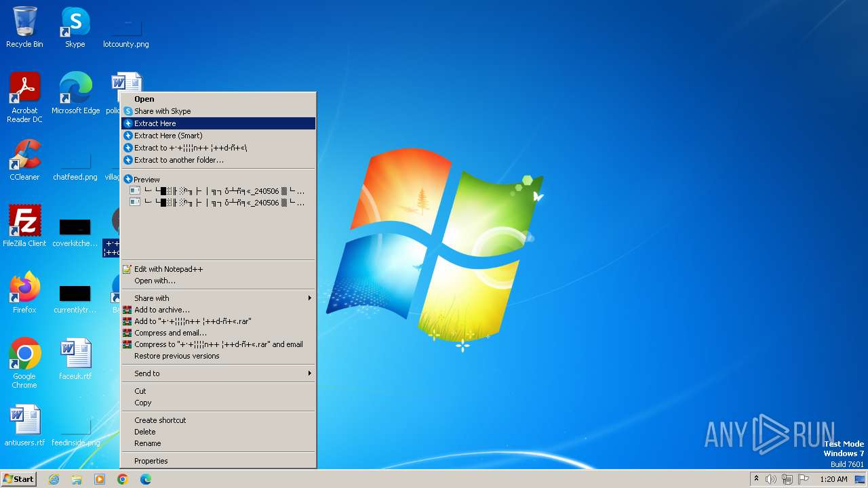Click Preview in context menu
The width and height of the screenshot is (868, 488).
tap(218, 180)
